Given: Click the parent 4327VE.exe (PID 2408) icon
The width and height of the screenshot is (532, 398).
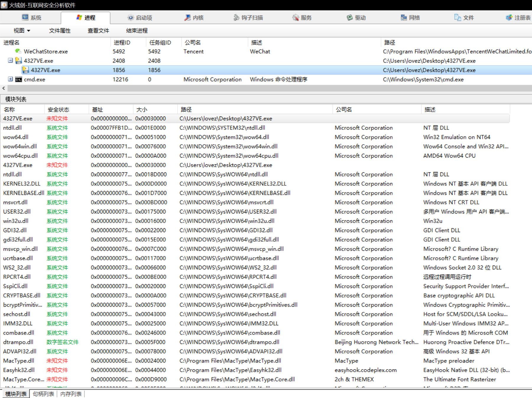Looking at the screenshot, I should [x=19, y=61].
